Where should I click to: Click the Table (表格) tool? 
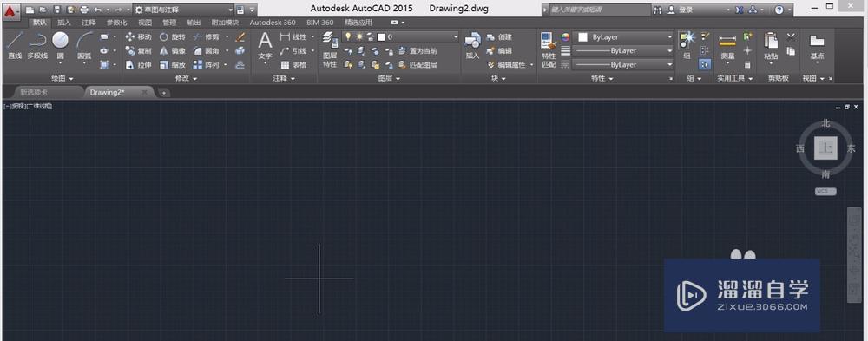click(293, 64)
